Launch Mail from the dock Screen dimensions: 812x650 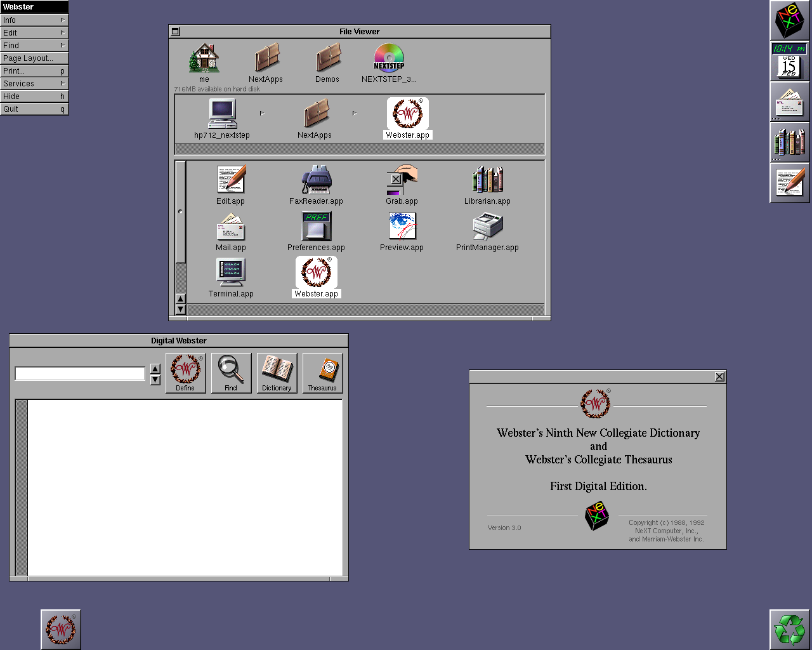[x=790, y=102]
